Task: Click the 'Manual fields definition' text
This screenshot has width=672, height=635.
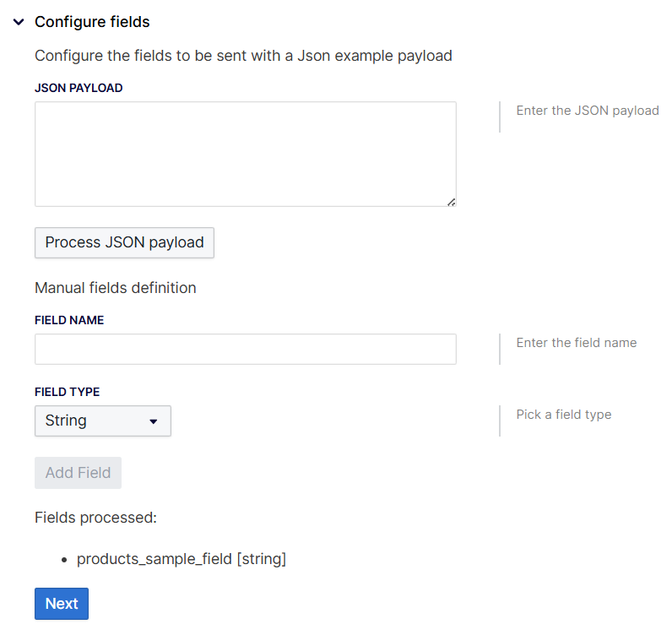Action: (115, 288)
